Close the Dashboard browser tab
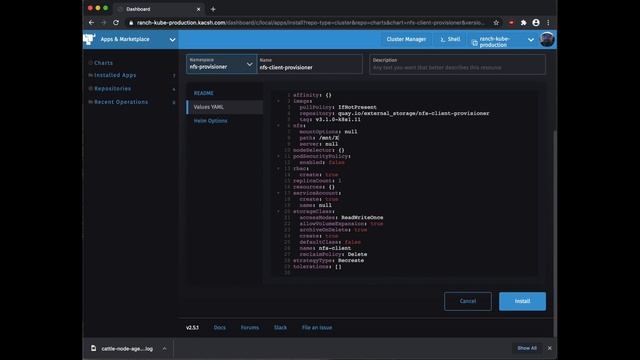 (198, 9)
